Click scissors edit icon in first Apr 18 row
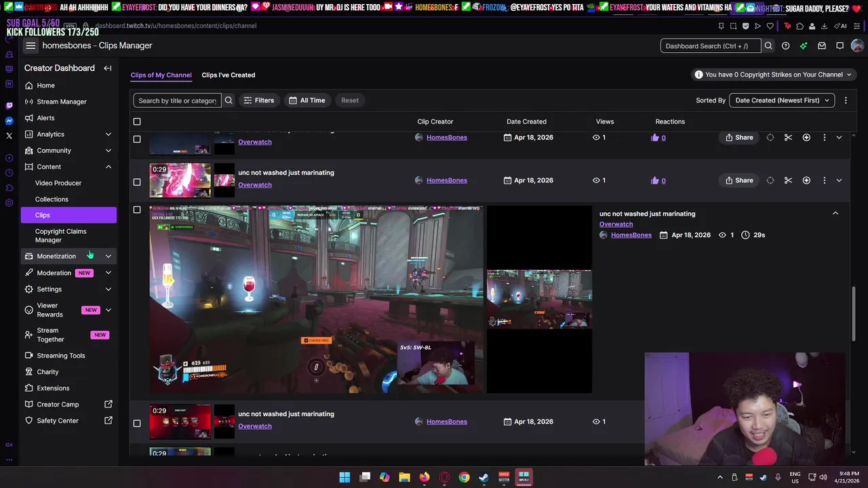 788,138
